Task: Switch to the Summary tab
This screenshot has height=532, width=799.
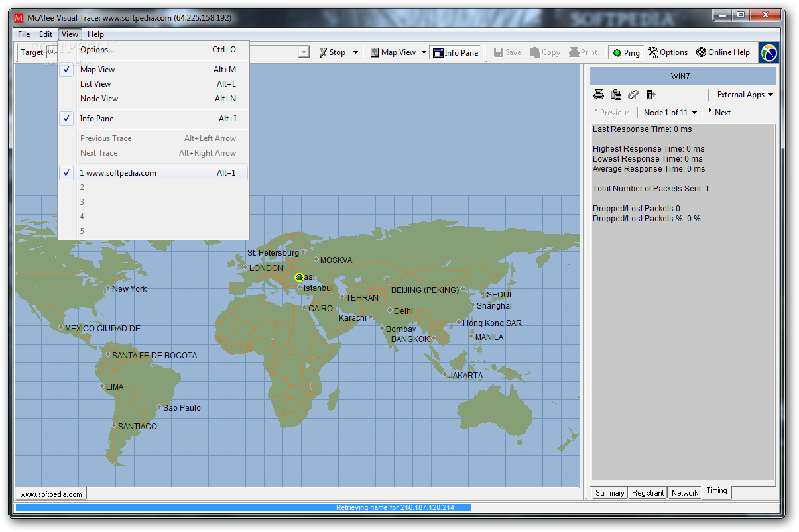Action: pyautogui.click(x=609, y=493)
